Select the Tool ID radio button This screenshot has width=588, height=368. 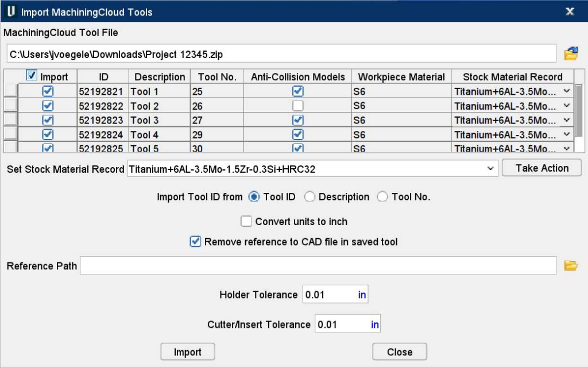[x=254, y=197]
